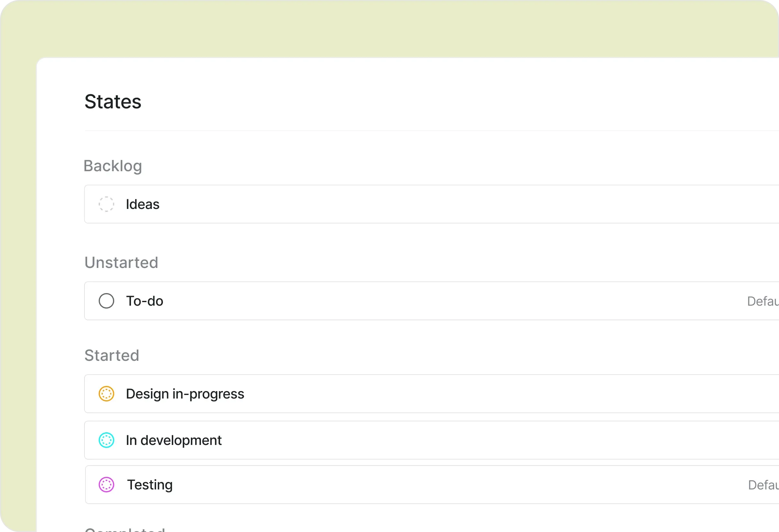Click the dashed circle icon beside Ideas
Screen dimensions: 779x532
click(x=106, y=204)
